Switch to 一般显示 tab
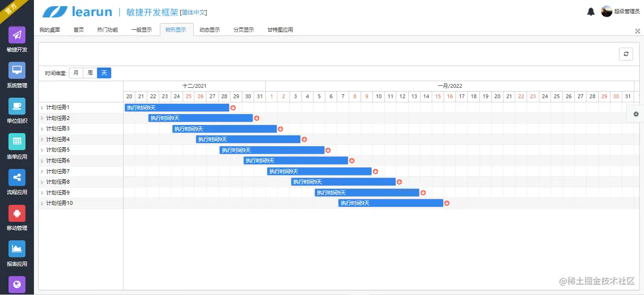Image resolution: width=644 pixels, height=295 pixels. 141,30
